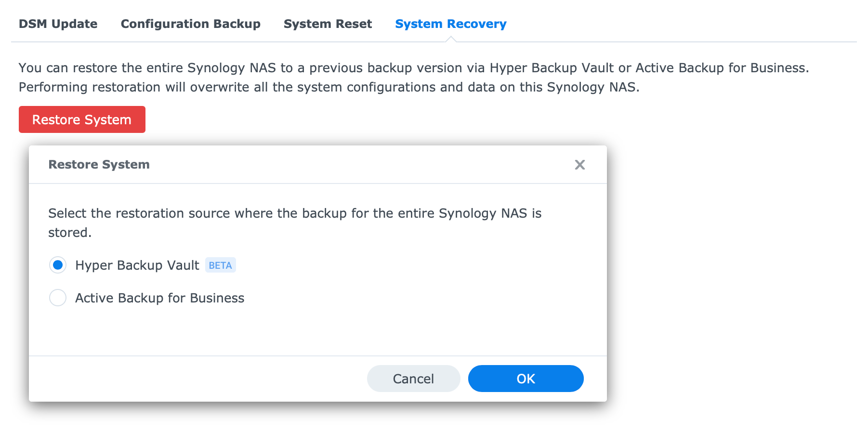
Task: Switch to the DSM Update tab
Action: 58,24
